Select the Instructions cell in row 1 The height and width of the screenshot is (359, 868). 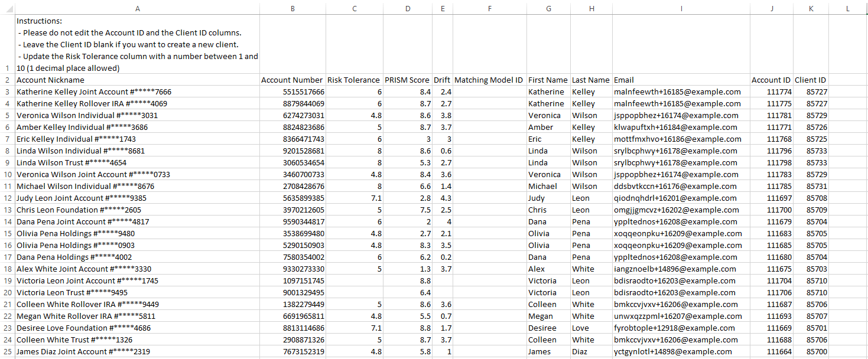(x=137, y=44)
